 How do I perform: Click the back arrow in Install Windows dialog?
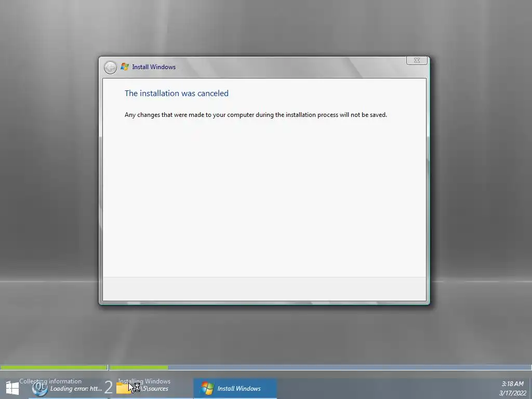pos(110,68)
